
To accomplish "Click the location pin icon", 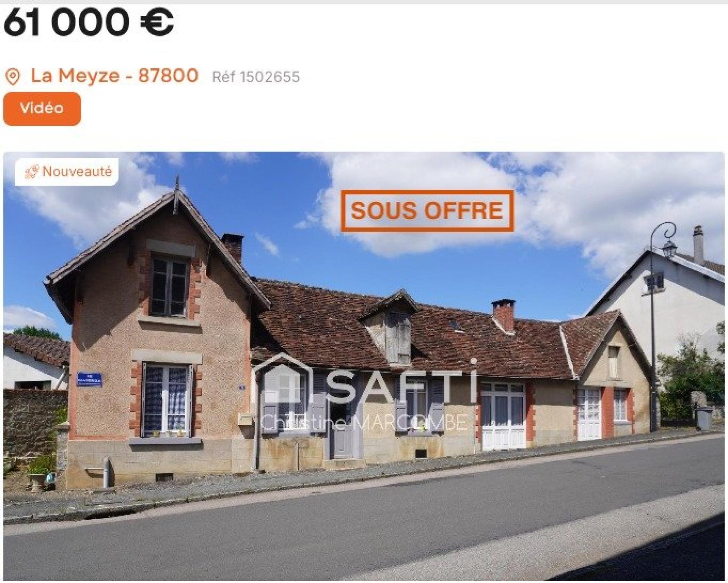I will tap(13, 77).
